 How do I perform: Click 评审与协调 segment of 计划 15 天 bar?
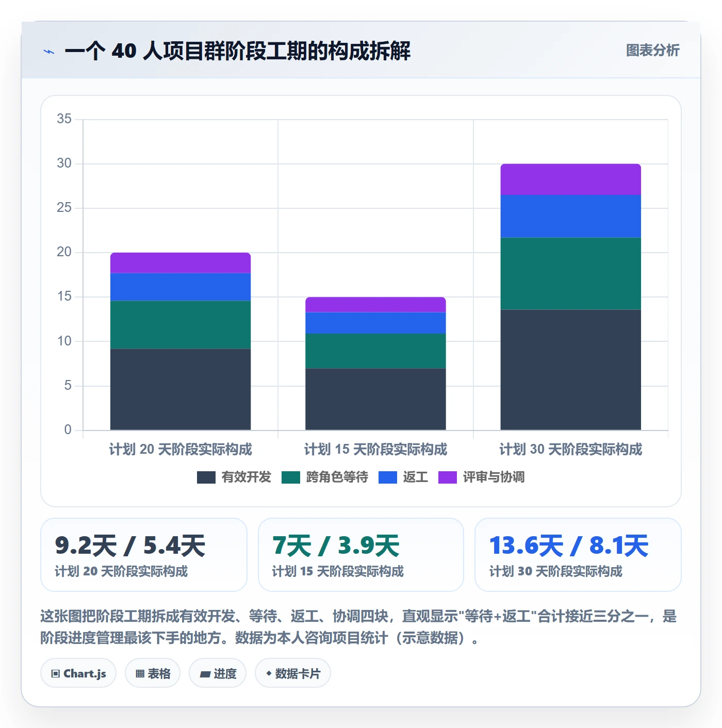[x=375, y=305]
